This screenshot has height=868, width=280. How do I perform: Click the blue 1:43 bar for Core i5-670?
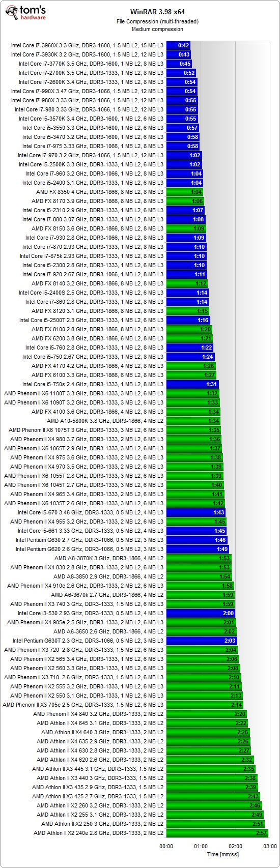[x=196, y=512]
